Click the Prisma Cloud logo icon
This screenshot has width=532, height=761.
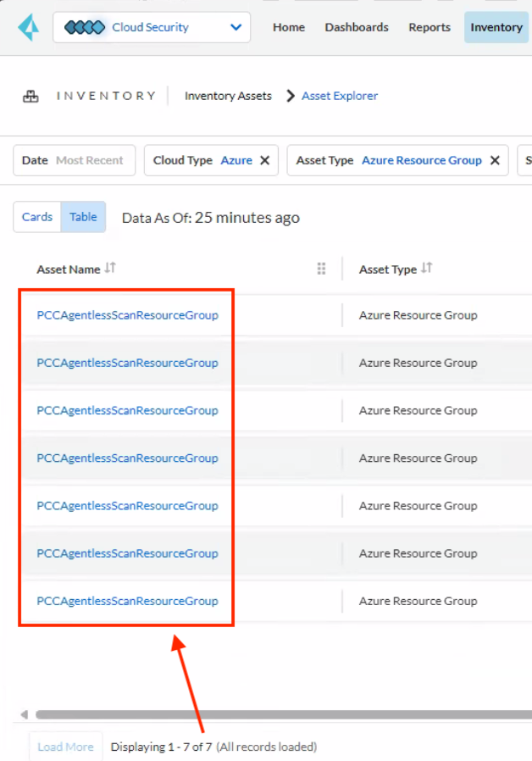[x=28, y=27]
